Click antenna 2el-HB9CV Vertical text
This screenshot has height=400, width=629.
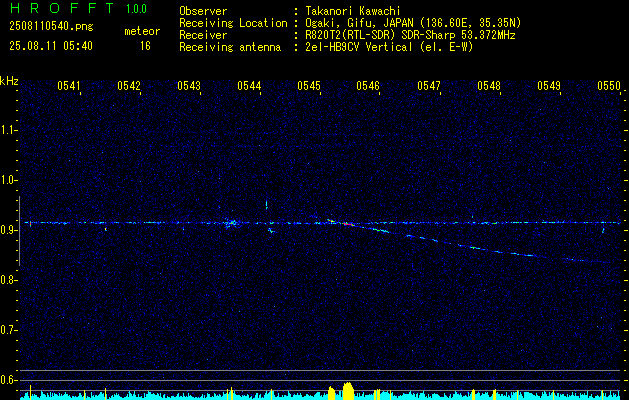389,47
